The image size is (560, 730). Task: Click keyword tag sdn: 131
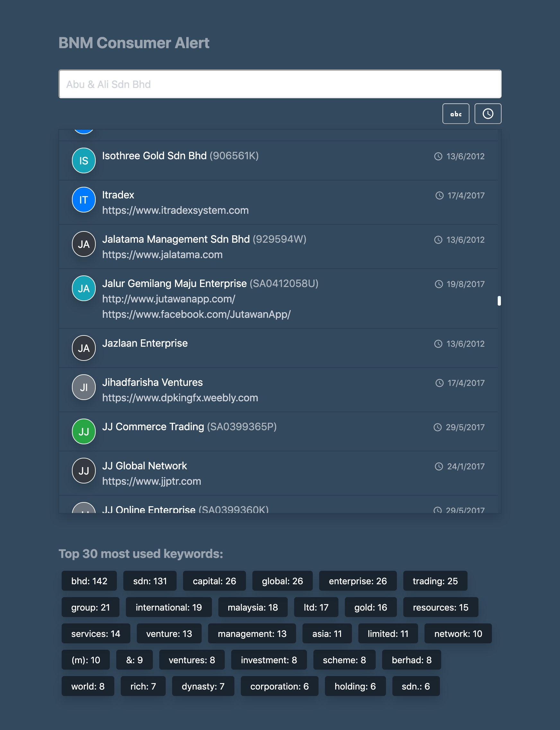coord(150,581)
